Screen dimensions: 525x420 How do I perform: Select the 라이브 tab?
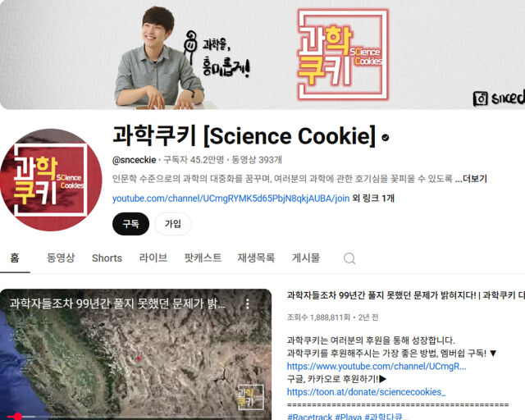click(x=153, y=258)
